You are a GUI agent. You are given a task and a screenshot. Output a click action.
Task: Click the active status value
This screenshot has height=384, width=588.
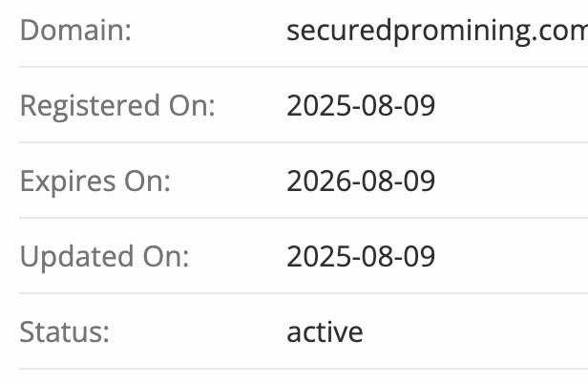click(x=325, y=331)
